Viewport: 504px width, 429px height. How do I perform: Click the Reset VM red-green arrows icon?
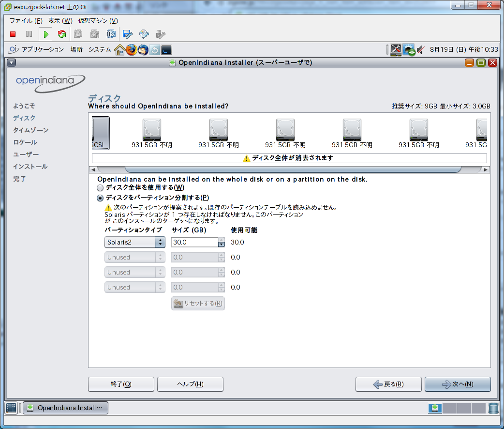tap(62, 34)
